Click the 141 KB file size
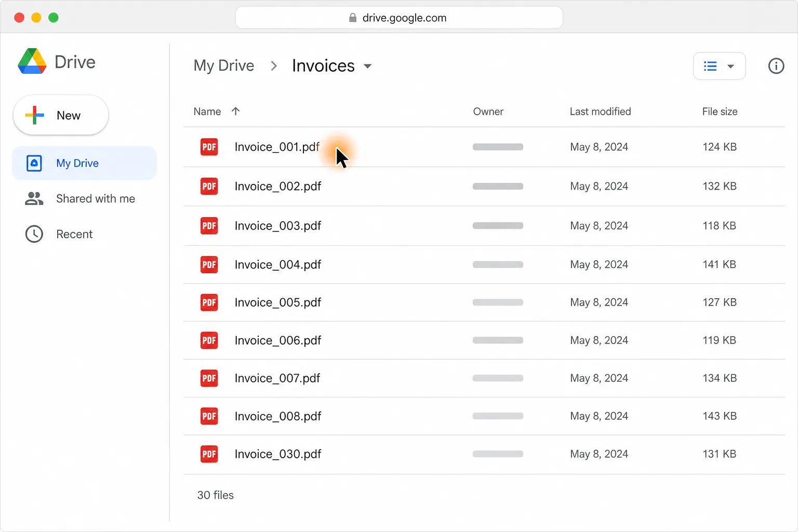This screenshot has width=798, height=532. [x=720, y=264]
